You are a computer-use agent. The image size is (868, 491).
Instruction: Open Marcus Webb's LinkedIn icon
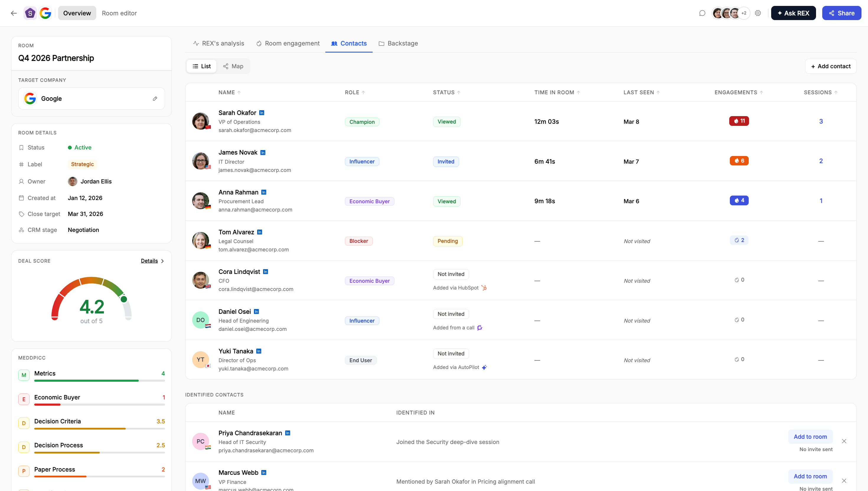click(264, 472)
